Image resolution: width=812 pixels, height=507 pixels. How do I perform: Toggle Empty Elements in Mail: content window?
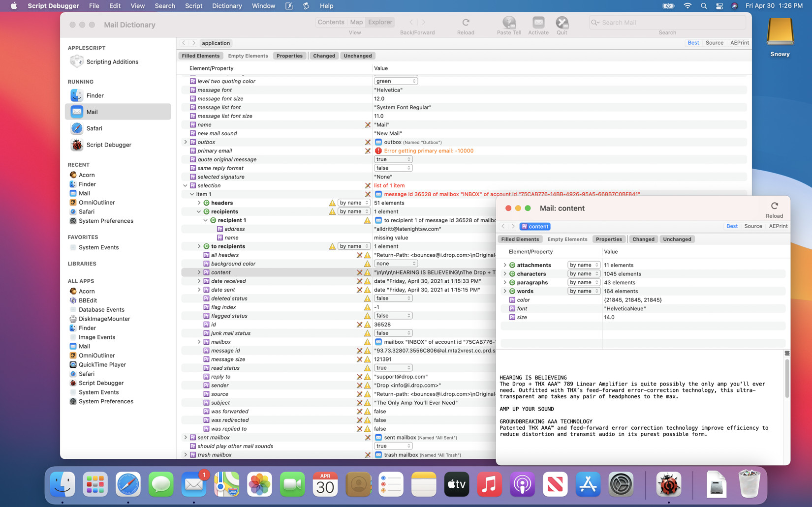click(567, 239)
